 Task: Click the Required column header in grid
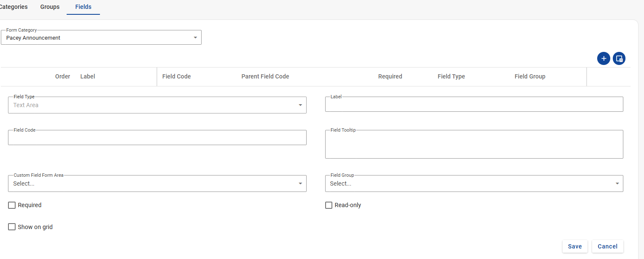coord(390,76)
